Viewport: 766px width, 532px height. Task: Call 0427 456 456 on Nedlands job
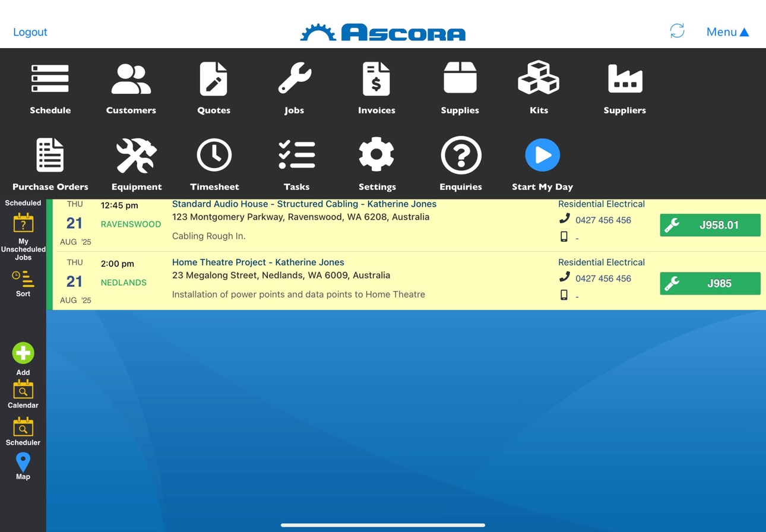point(603,278)
